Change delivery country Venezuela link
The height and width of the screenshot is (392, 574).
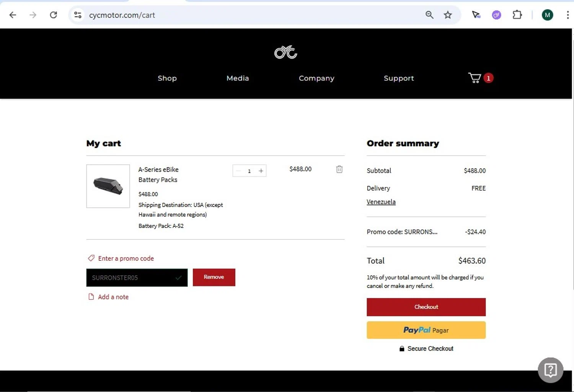click(x=381, y=202)
